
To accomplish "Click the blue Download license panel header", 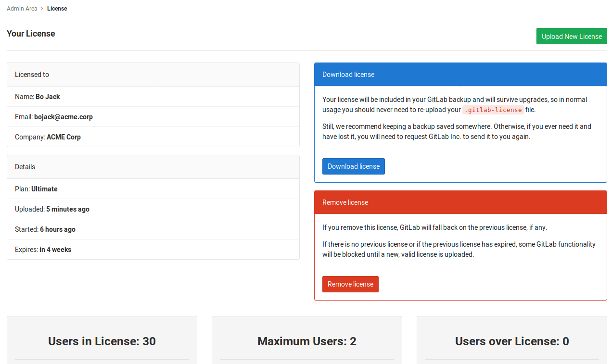I will pyautogui.click(x=460, y=75).
